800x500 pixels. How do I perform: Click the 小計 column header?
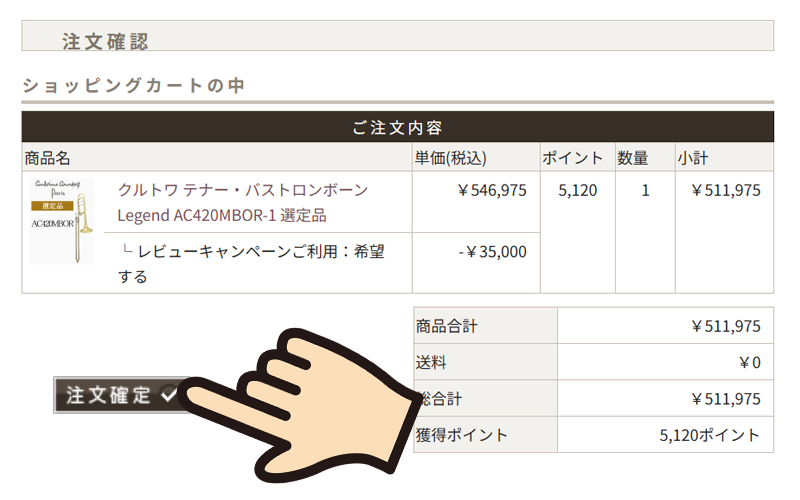[693, 158]
